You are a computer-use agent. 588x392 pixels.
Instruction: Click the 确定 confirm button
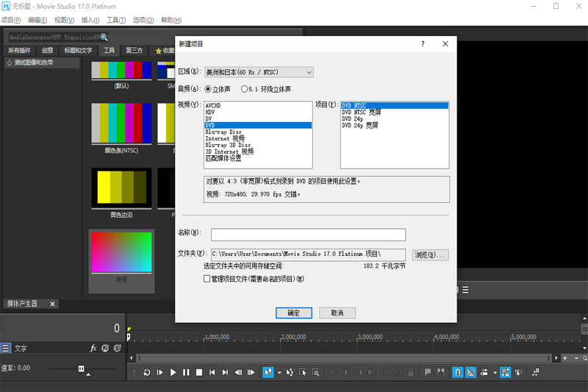click(294, 313)
